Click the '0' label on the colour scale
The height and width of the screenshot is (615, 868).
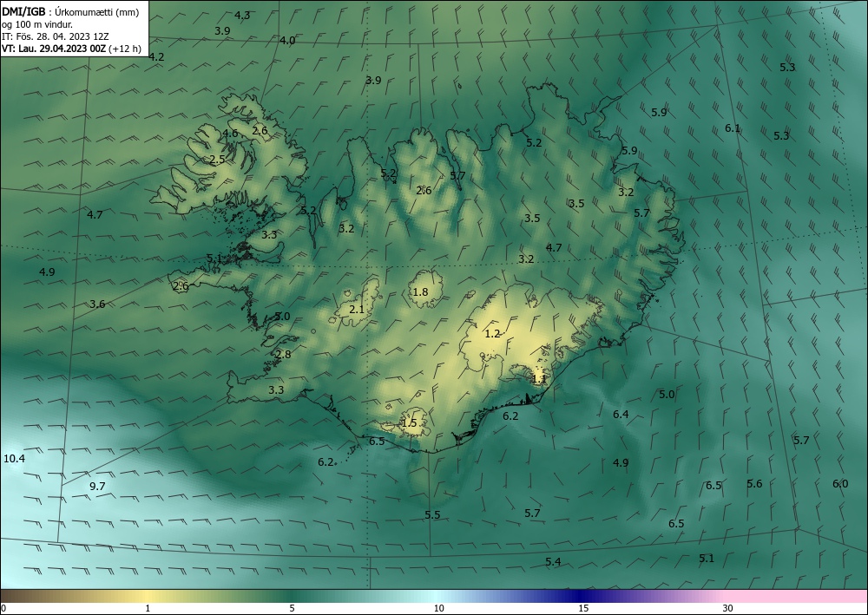click(x=3, y=609)
